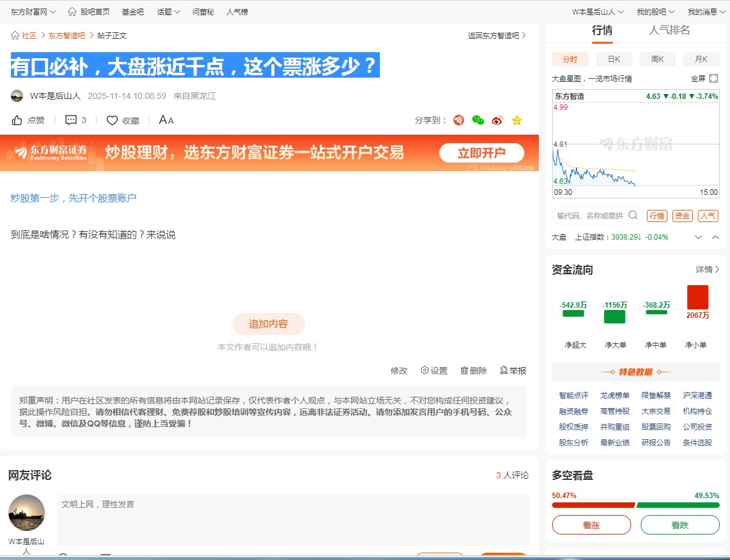Click the 股吧首页 house icon
The width and height of the screenshot is (730, 560).
click(72, 12)
